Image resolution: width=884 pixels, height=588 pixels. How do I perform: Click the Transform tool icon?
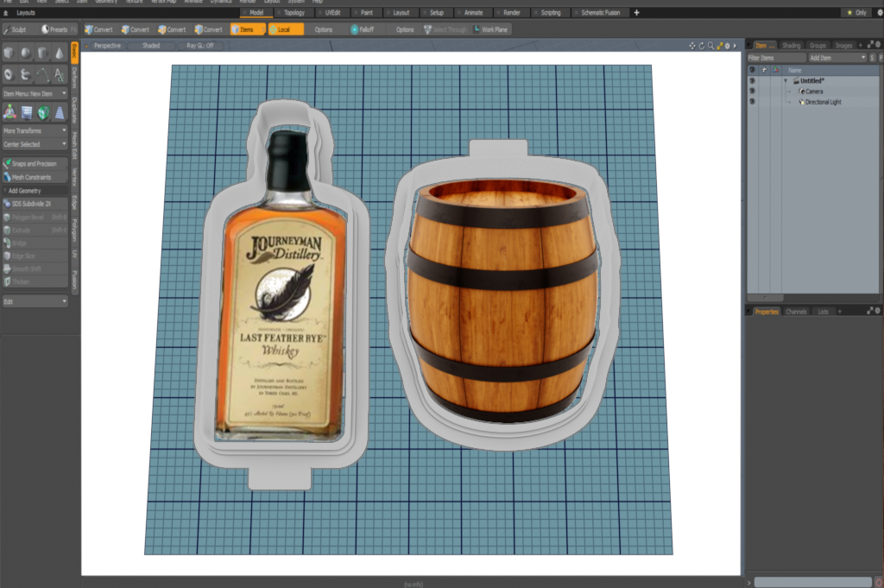(x=9, y=112)
